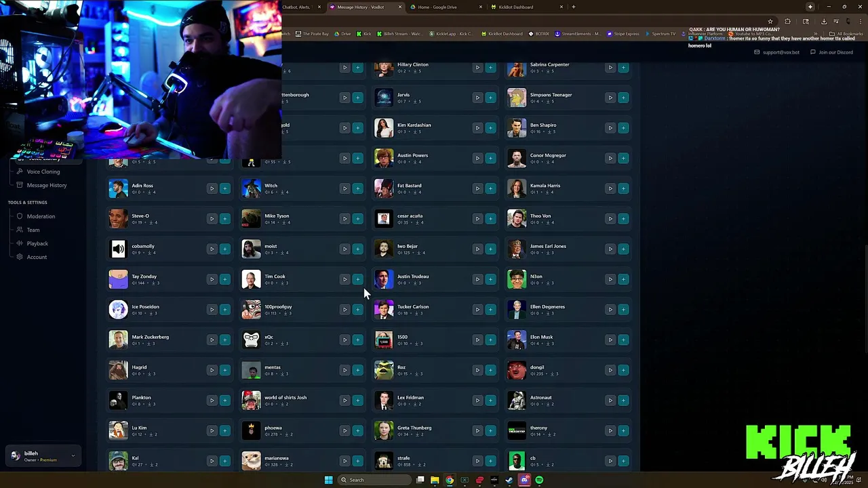Image resolution: width=868 pixels, height=488 pixels.
Task: Add the 100proofguy voice
Action: pyautogui.click(x=357, y=310)
